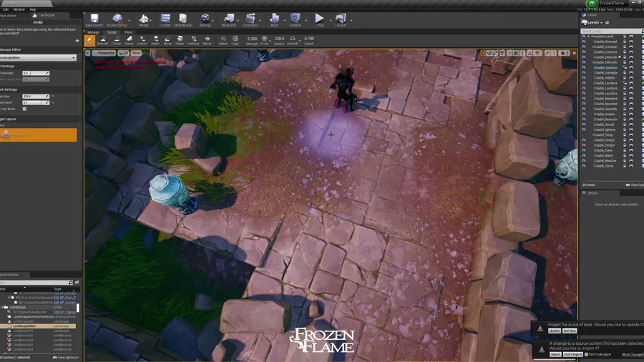Choose the Copy region tool
This screenshot has height=362, width=644.
tap(235, 40)
